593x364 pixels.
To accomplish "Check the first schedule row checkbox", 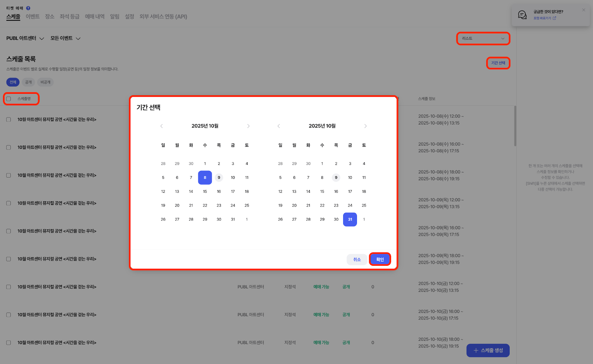I will click(9, 120).
